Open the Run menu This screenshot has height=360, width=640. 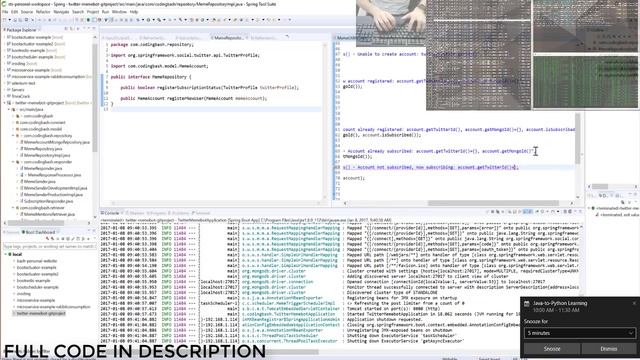(x=106, y=12)
